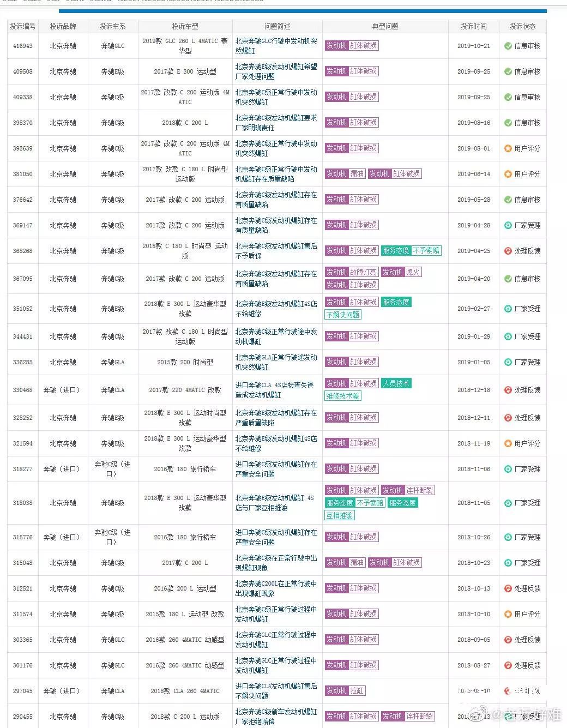Open summary 北京奔驰GLA正常行驶途发动机突然爆缸
This screenshot has width=567, height=728.
[276, 362]
